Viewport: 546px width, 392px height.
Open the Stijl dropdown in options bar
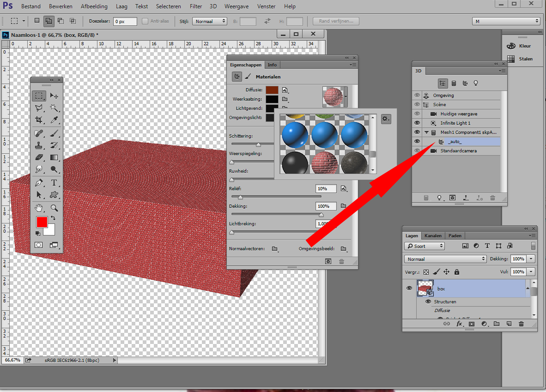click(210, 21)
